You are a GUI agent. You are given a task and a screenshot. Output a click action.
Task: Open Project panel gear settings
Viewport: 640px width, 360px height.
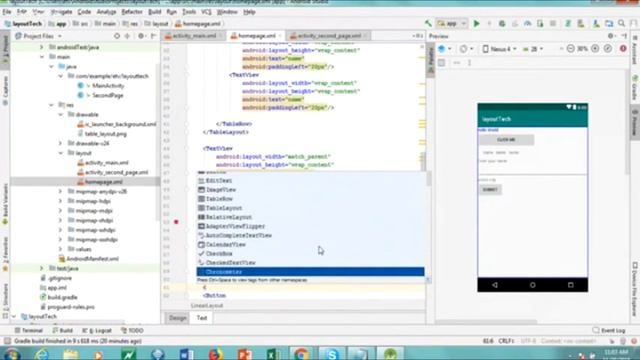click(x=141, y=36)
